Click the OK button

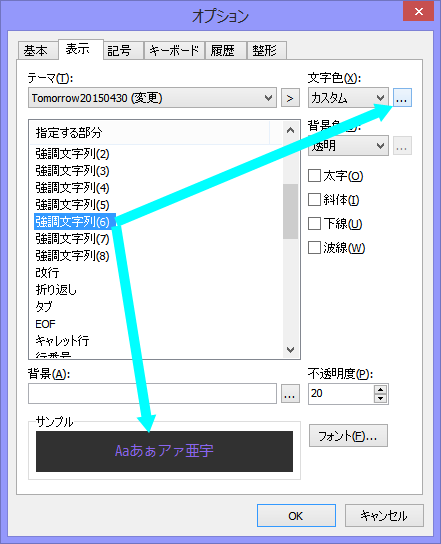pos(296,516)
